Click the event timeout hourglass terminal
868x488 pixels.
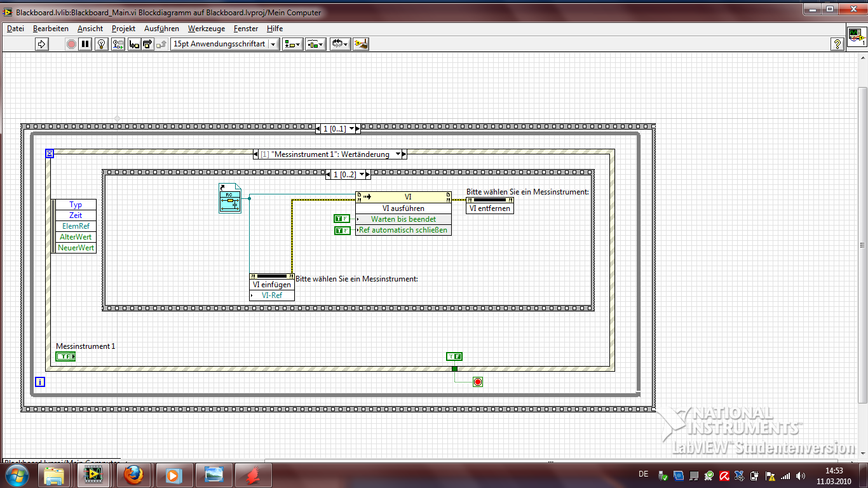(x=50, y=153)
